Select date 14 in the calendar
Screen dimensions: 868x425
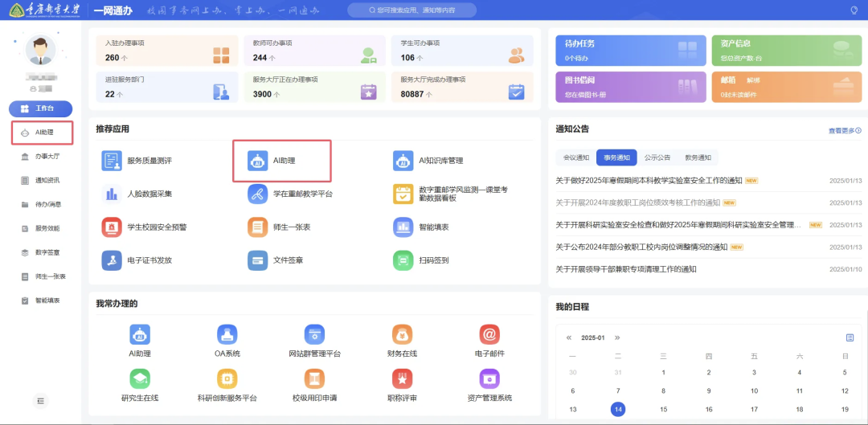[x=618, y=410]
